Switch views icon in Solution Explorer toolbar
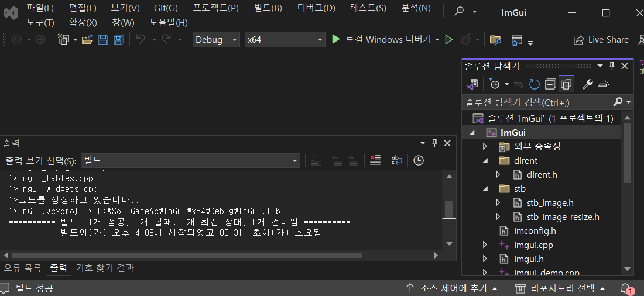The image size is (644, 296). click(x=472, y=84)
